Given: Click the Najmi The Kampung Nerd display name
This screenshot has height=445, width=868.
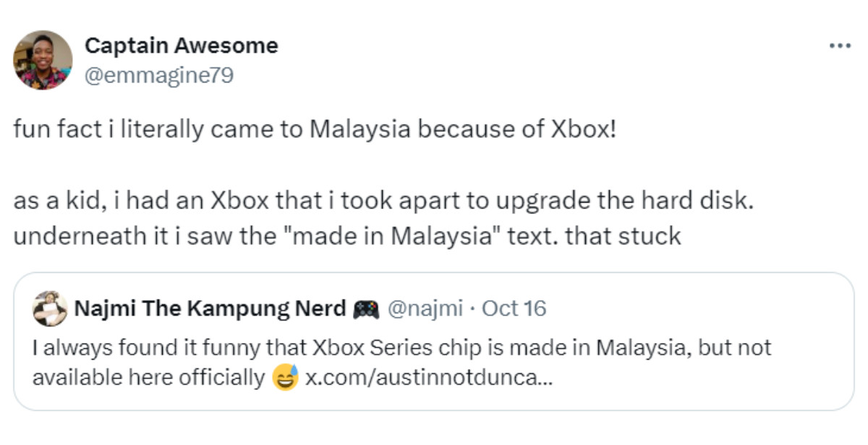Looking at the screenshot, I should point(212,308).
